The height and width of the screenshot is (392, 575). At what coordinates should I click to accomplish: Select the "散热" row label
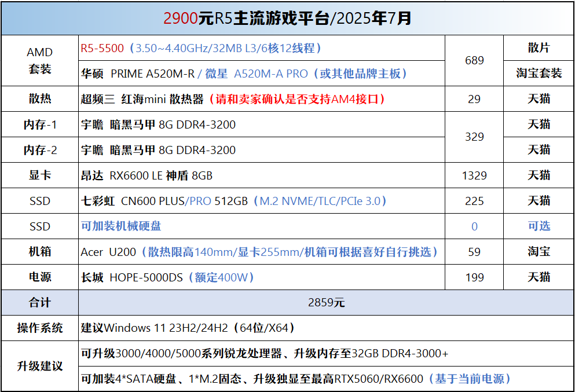pos(39,99)
